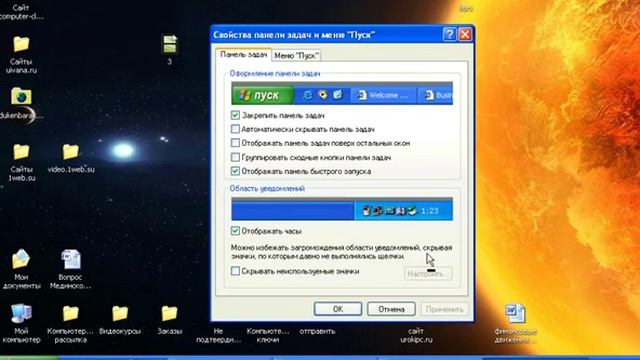Open the Мои документы icon
Viewport: 640px width, 360px height.
pyautogui.click(x=21, y=259)
